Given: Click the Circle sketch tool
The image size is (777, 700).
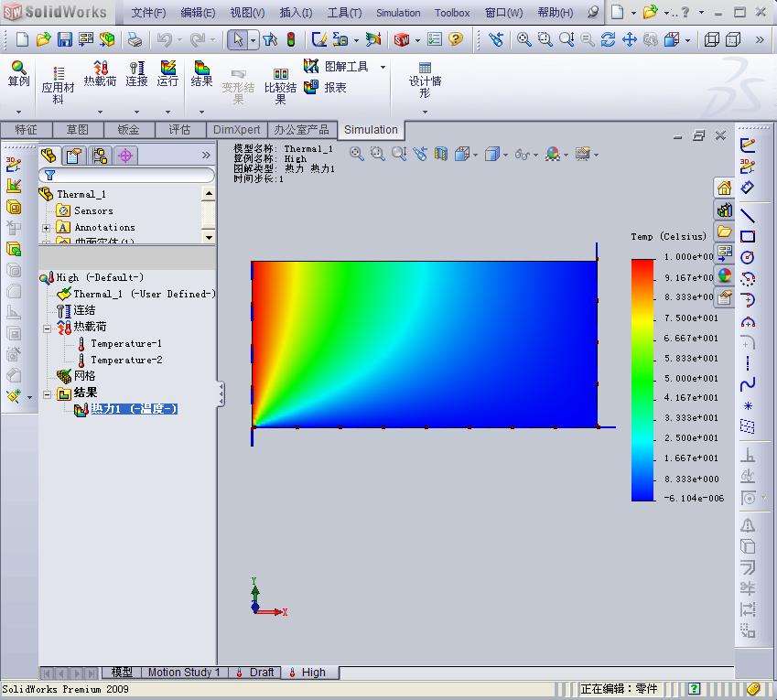Looking at the screenshot, I should click(748, 257).
